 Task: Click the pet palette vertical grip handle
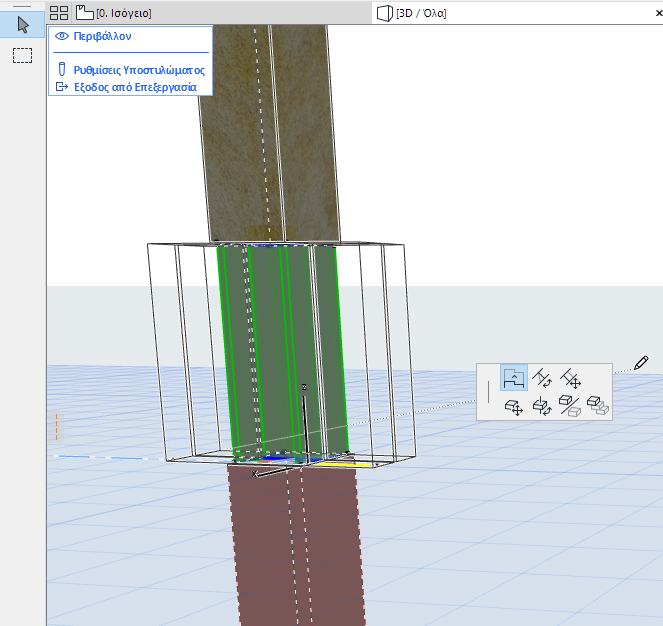point(489,392)
